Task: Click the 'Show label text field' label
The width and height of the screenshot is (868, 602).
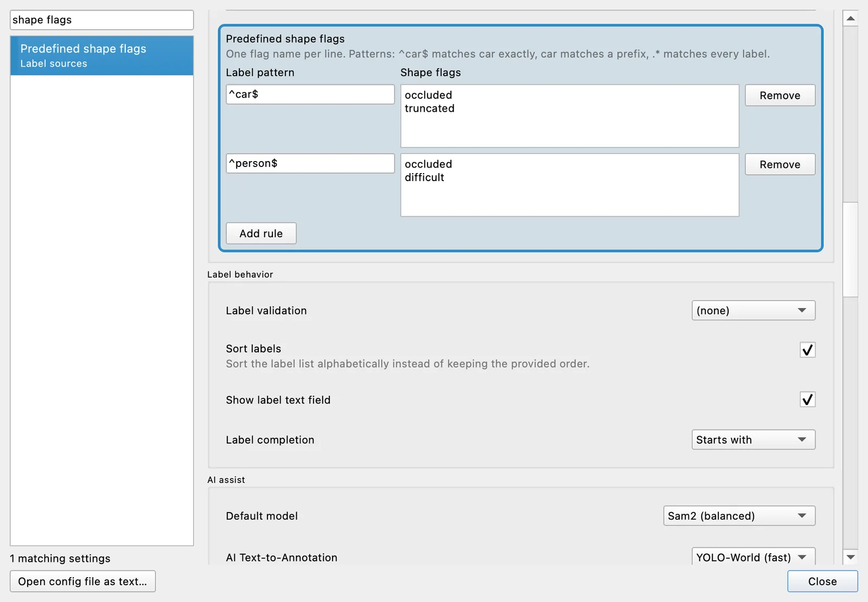Action: click(x=278, y=400)
